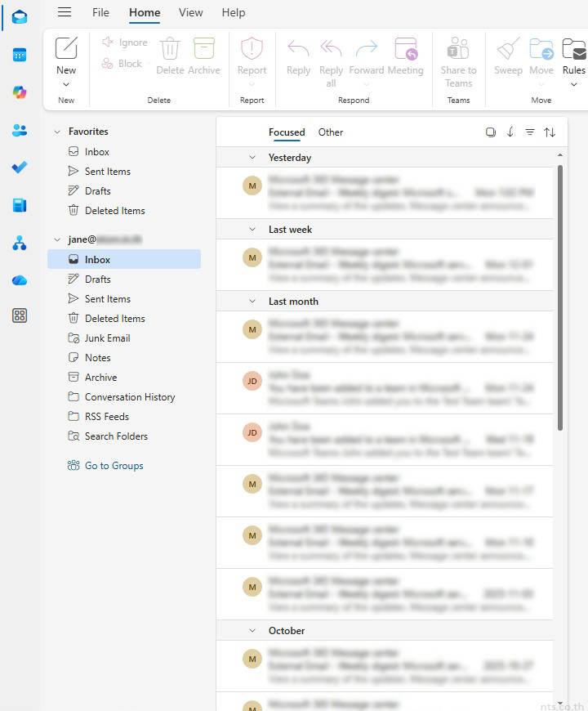Click the Rules ribbon icon
588x711 pixels.
click(x=574, y=48)
